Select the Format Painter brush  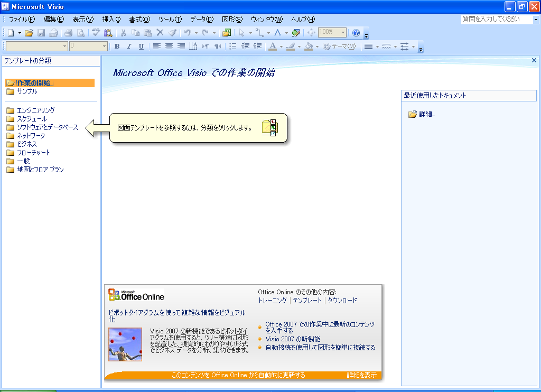(172, 33)
